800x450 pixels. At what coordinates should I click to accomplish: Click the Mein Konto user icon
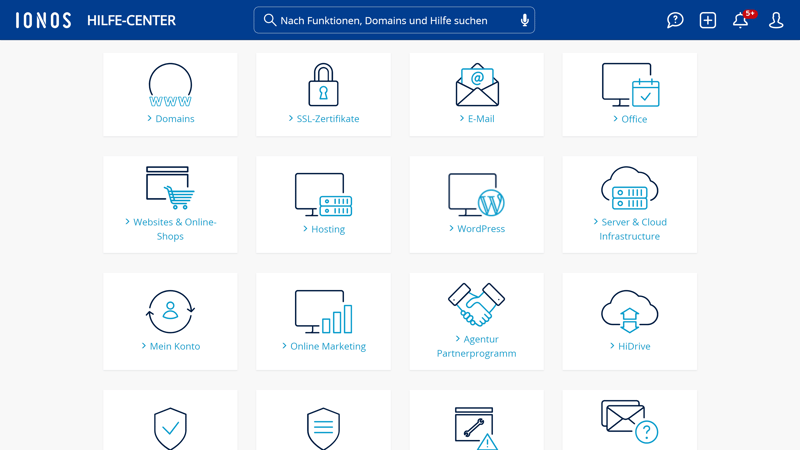pos(170,312)
